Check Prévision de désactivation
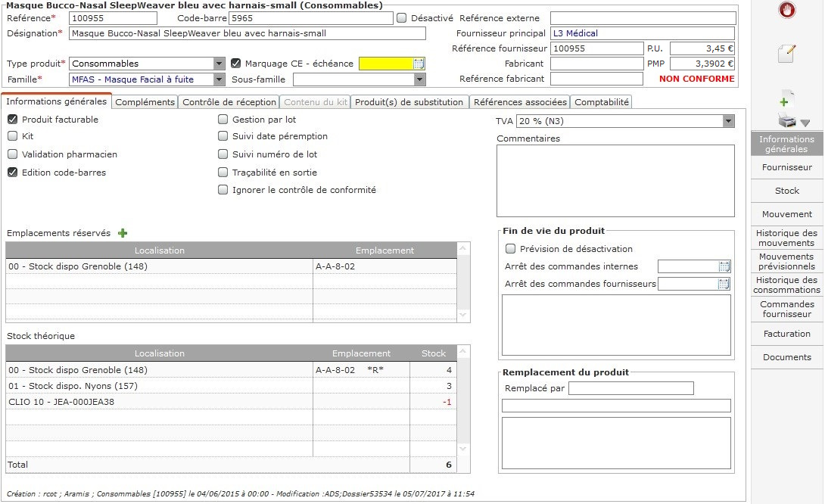The image size is (825, 504). pyautogui.click(x=510, y=249)
